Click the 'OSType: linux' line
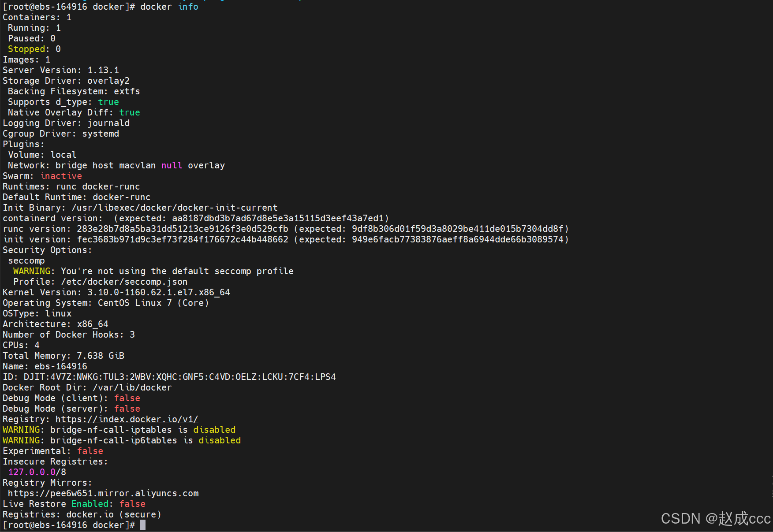 (37, 313)
